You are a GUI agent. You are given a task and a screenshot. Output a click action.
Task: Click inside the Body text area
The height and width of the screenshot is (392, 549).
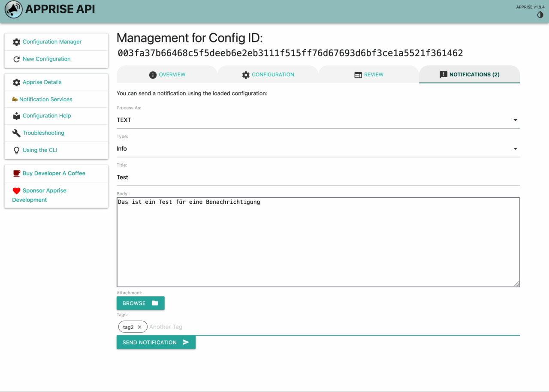(318, 242)
